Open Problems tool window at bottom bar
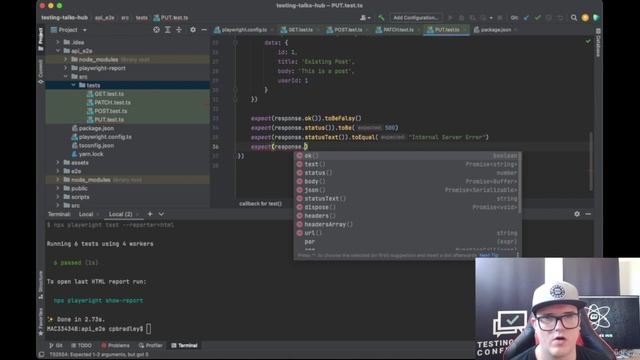 [115, 345]
